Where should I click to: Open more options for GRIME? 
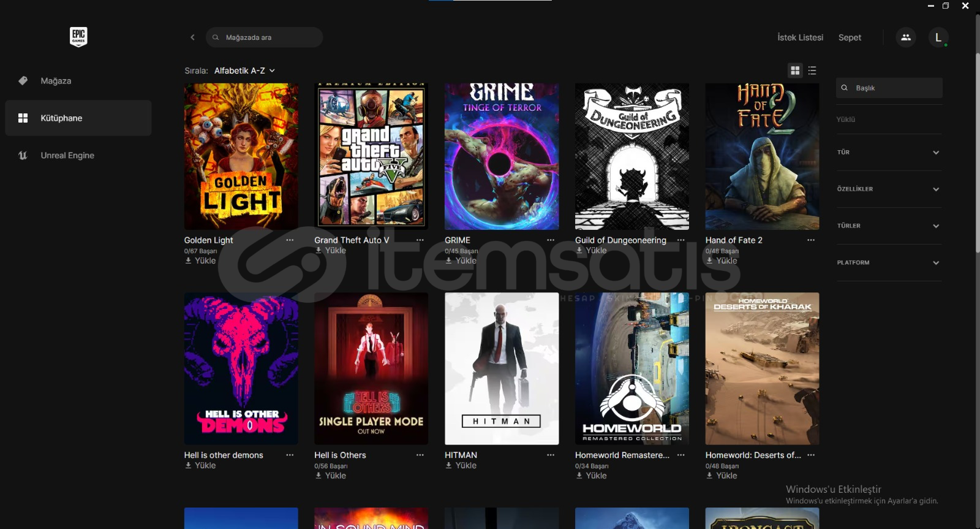(551, 240)
